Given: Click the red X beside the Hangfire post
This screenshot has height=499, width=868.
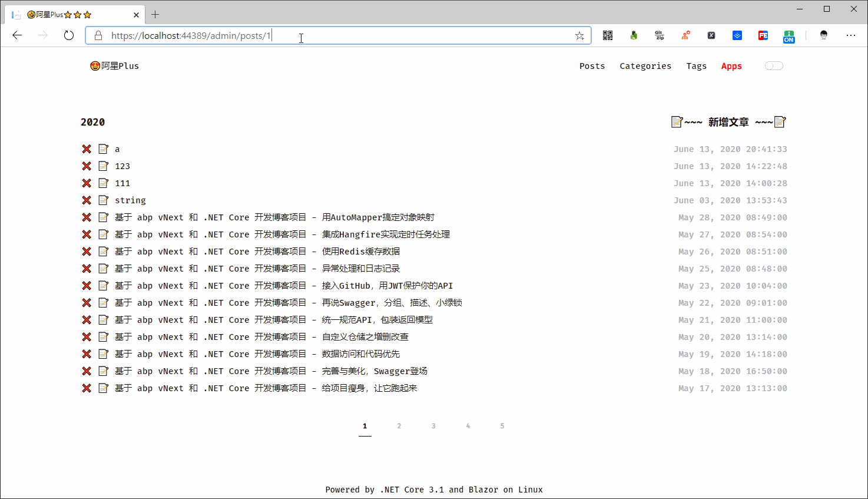Looking at the screenshot, I should (x=87, y=234).
